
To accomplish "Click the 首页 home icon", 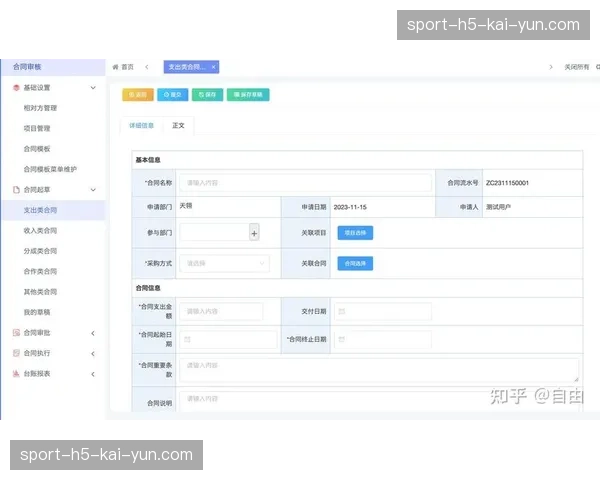I will 115,67.
